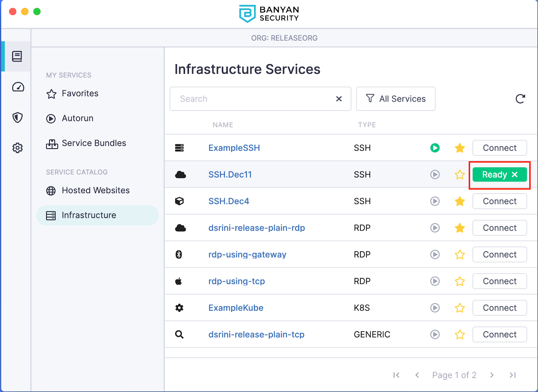538x392 pixels.
Task: Open the dsrini-release-plain-tcp link
Action: (x=256, y=335)
